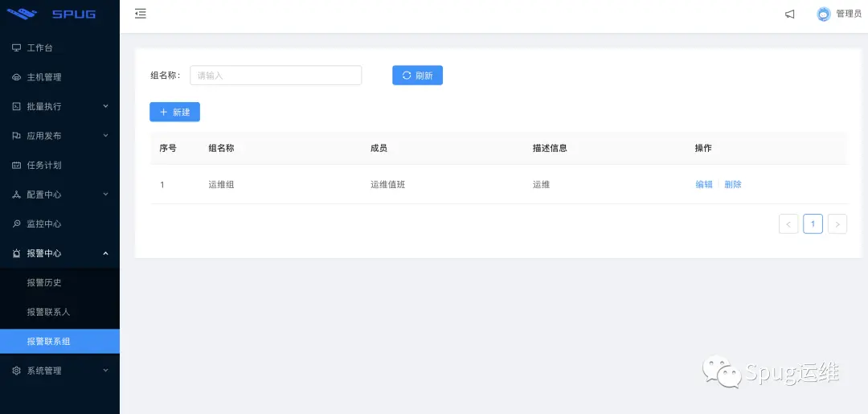Expand the 批量执行 menu chevron
868x414 pixels.
pos(106,106)
